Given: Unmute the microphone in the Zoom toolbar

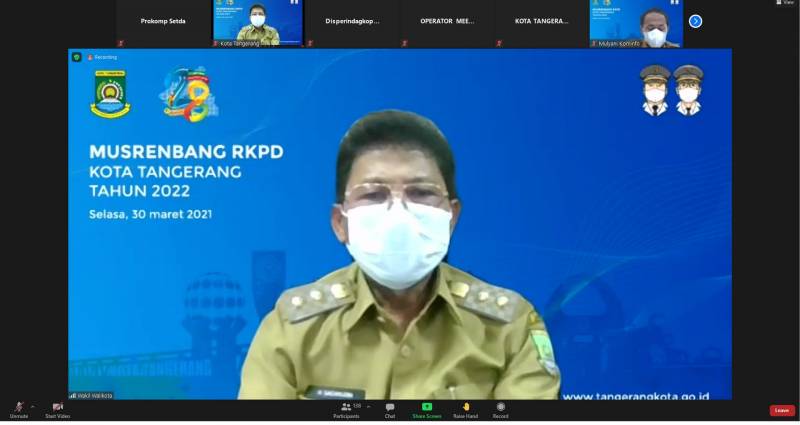Looking at the screenshot, I should (18, 408).
